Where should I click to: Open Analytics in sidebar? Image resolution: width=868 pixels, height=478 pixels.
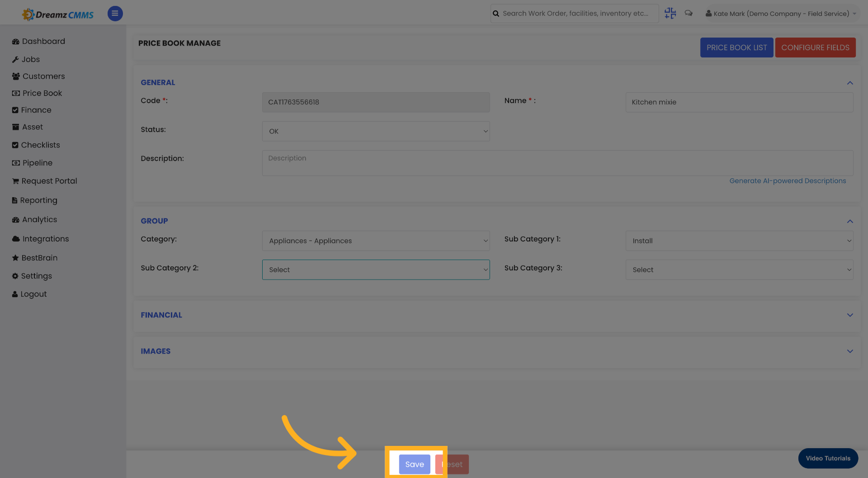40,219
